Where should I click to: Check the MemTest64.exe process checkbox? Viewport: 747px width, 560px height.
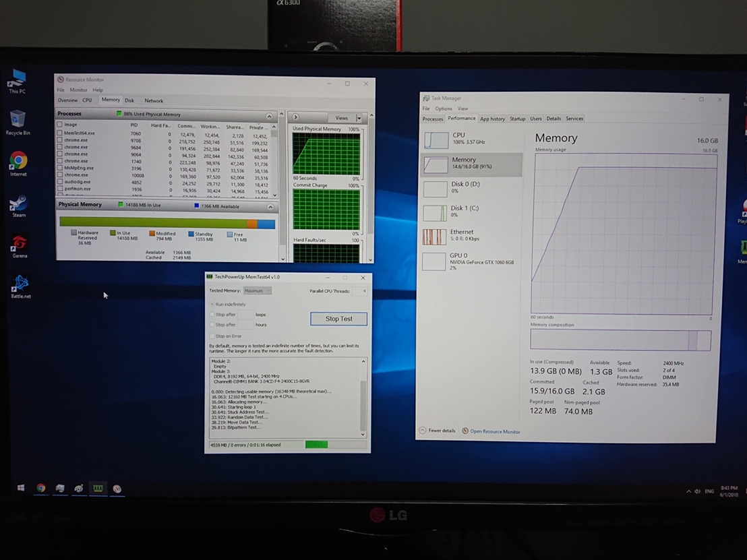(59, 133)
